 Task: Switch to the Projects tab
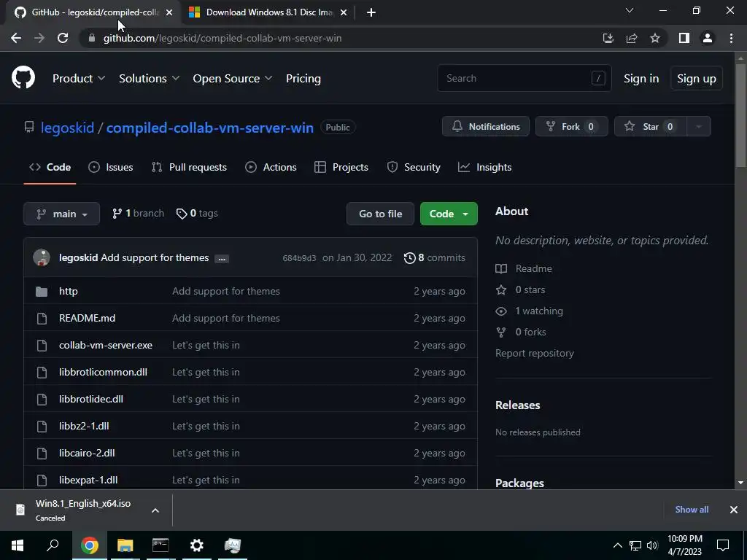pos(341,167)
